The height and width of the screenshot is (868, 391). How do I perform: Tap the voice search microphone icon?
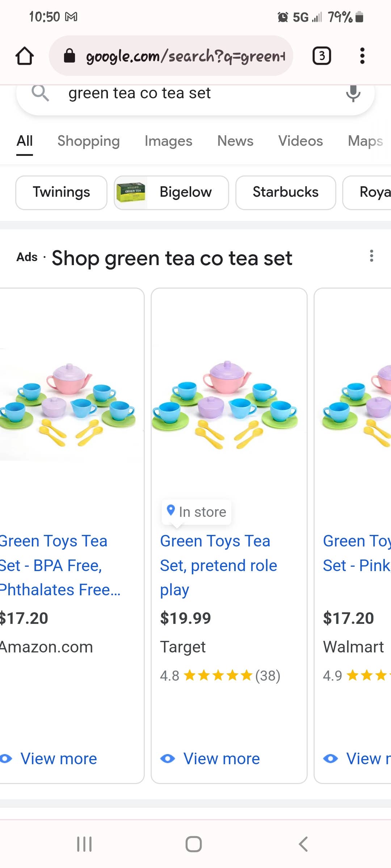coord(353,93)
